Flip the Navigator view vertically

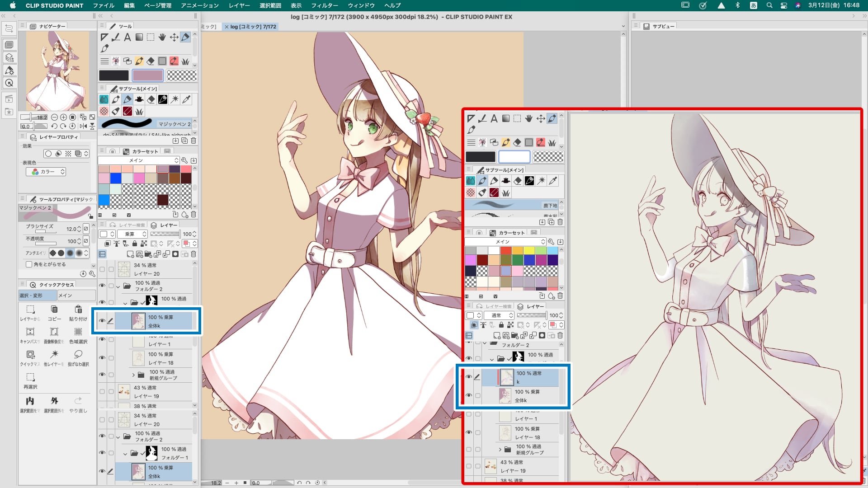[92, 126]
